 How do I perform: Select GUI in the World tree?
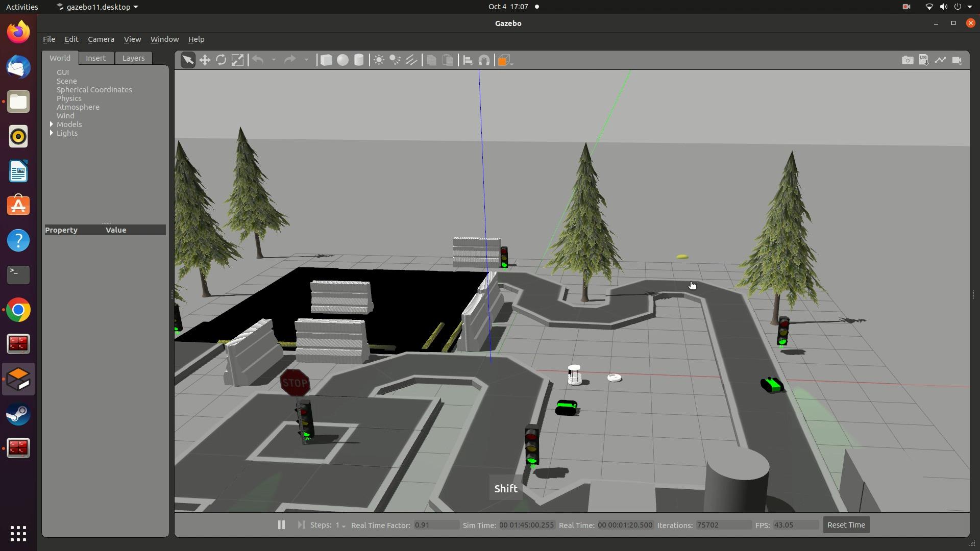click(63, 72)
